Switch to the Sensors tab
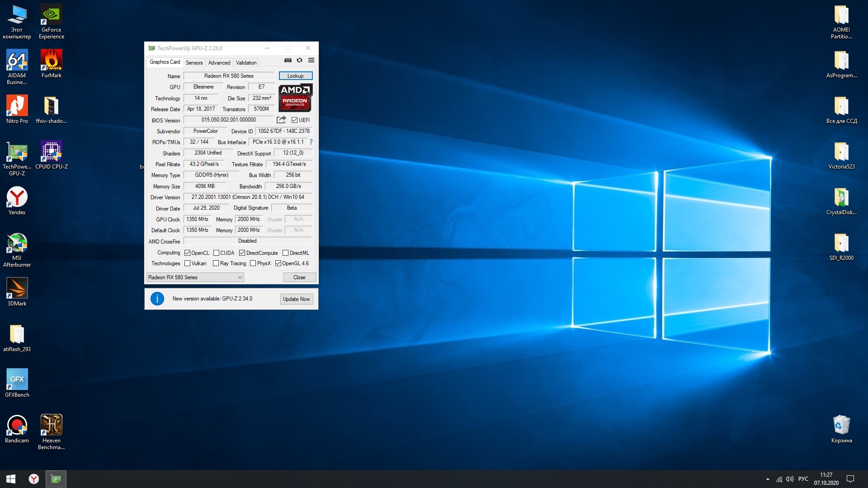 194,63
